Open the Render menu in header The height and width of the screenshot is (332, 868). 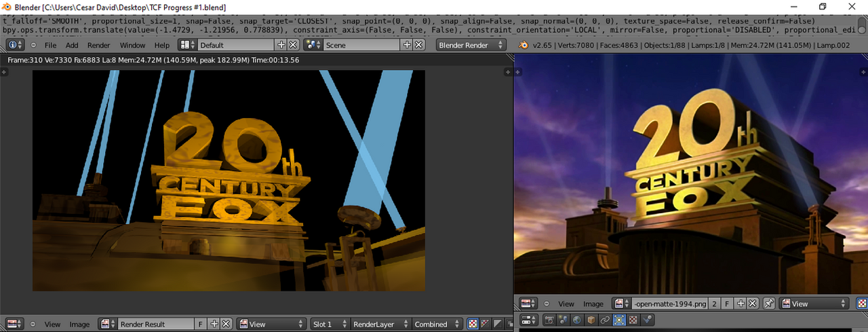(x=98, y=45)
